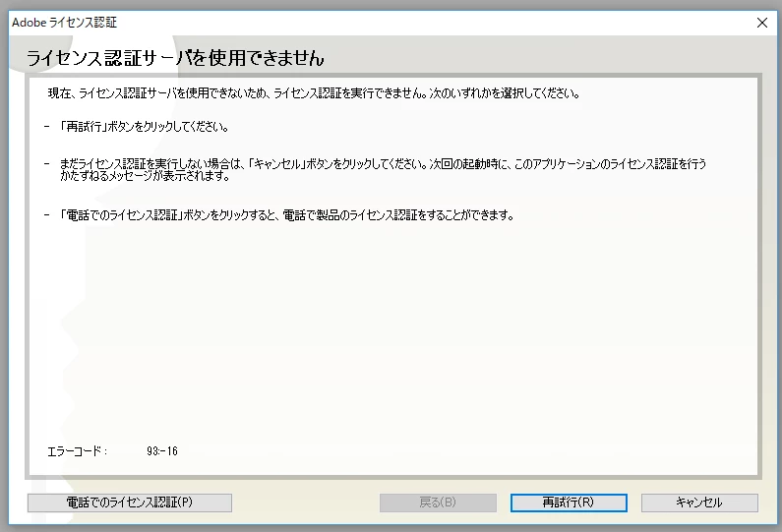Click the line starting 現在、ライセンス認証サーバ
782x532 pixels.
click(x=314, y=93)
